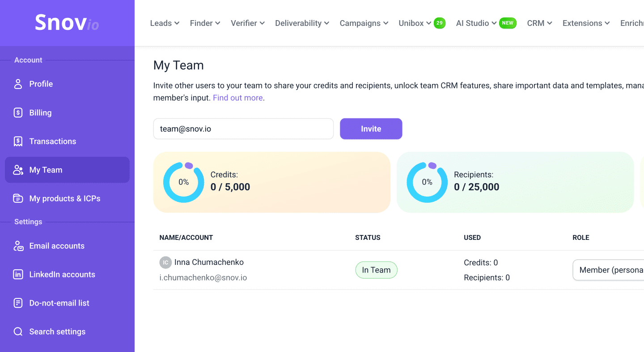Click the Unibox 29 notification badge
Viewport: 644px width, 352px height.
point(440,23)
